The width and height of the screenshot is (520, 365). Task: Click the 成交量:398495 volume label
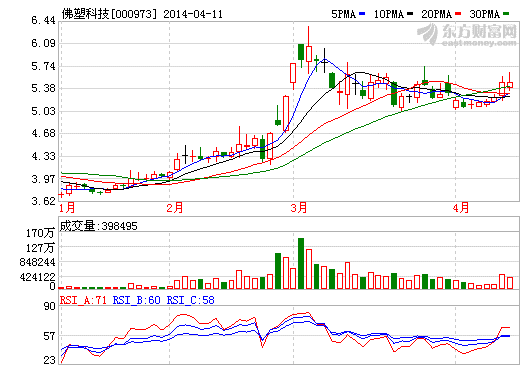[98, 226]
